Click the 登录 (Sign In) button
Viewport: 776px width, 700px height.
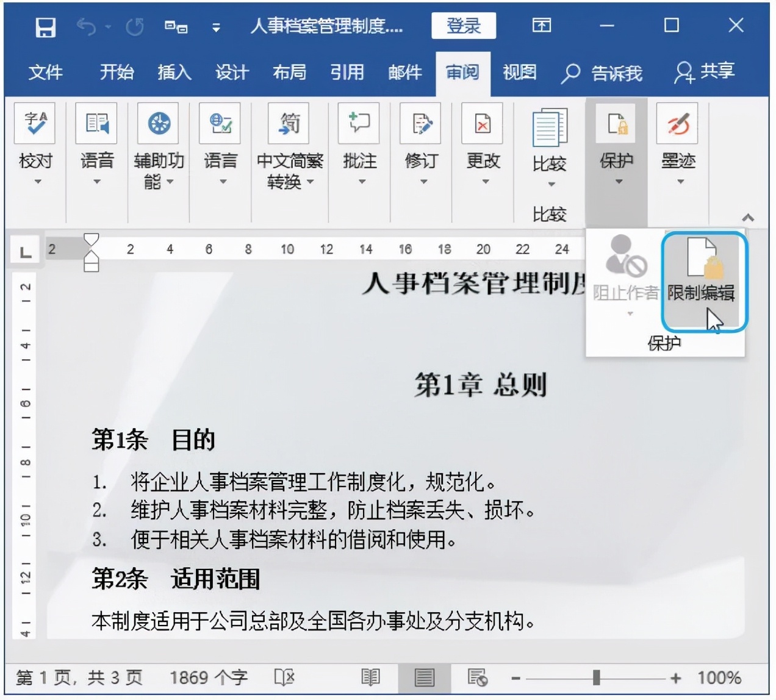point(464,26)
